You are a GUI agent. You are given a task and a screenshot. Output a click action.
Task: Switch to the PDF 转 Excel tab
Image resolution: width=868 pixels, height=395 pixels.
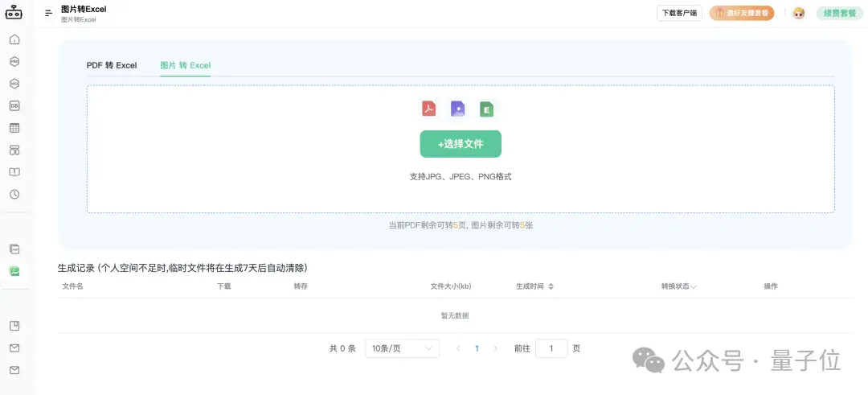(112, 65)
